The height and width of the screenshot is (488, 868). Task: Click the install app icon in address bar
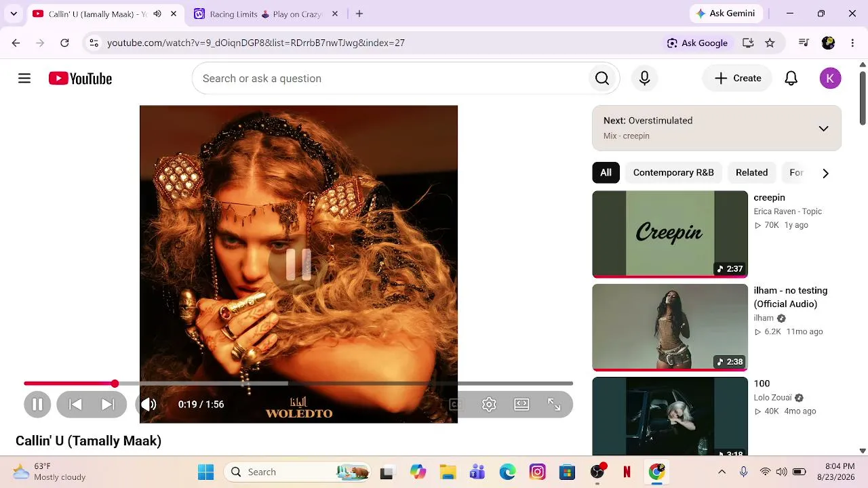point(748,43)
